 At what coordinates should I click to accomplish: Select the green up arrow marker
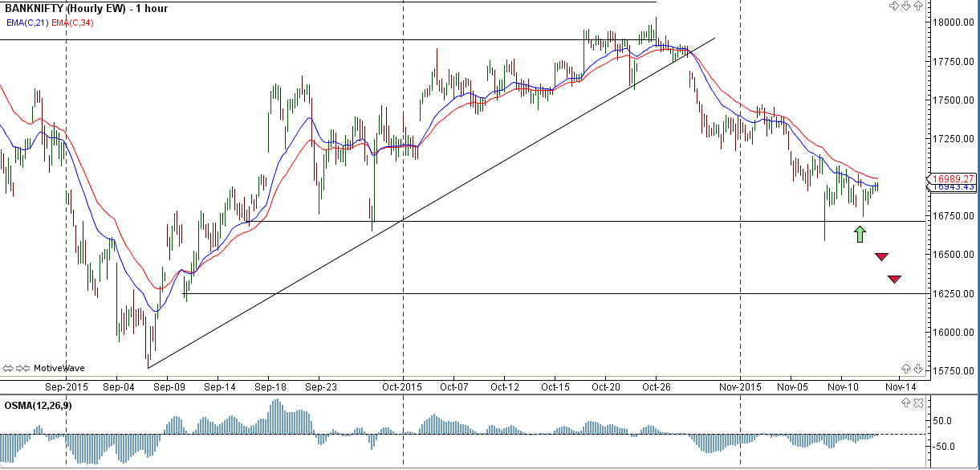point(860,235)
